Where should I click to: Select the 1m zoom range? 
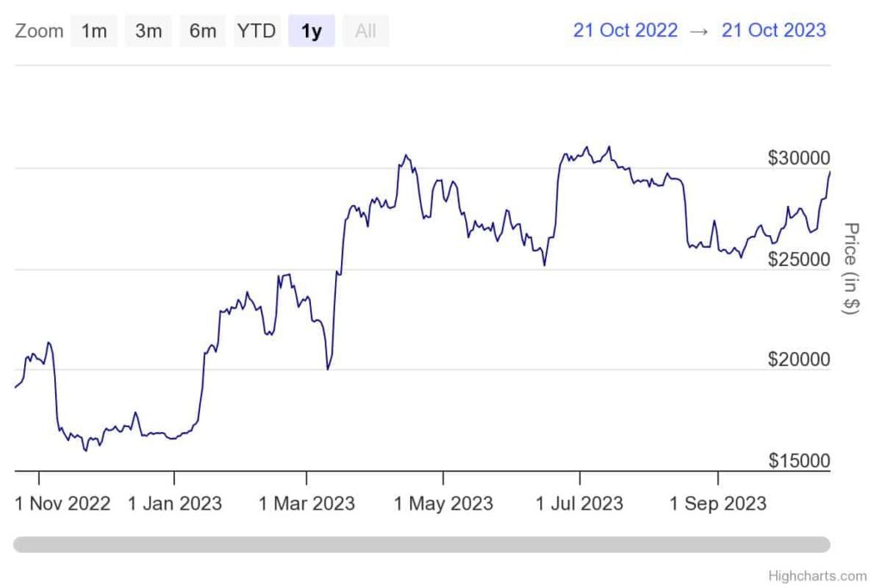click(x=94, y=32)
